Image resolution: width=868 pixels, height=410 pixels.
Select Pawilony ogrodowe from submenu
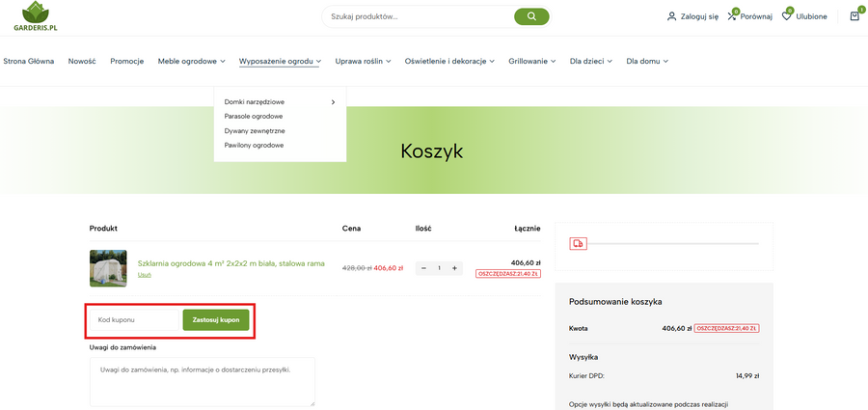pyautogui.click(x=254, y=145)
